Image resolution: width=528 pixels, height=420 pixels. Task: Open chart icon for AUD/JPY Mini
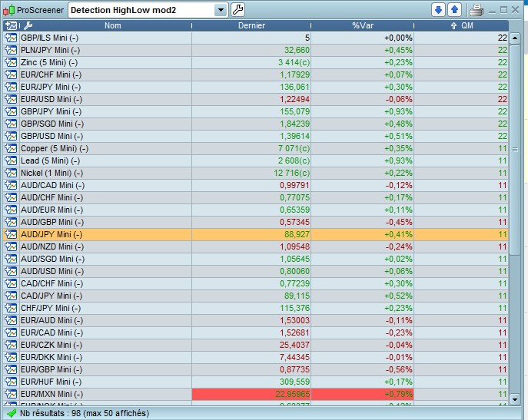coord(11,234)
